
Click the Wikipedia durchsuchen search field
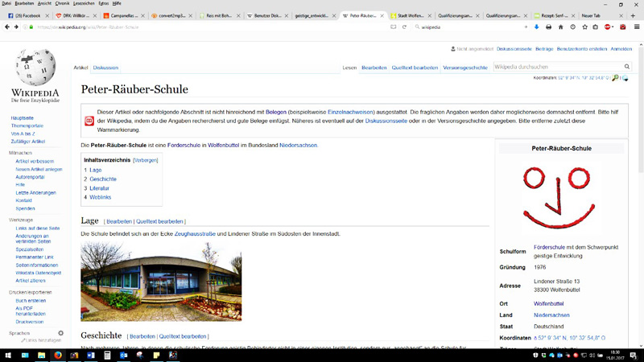pos(557,67)
